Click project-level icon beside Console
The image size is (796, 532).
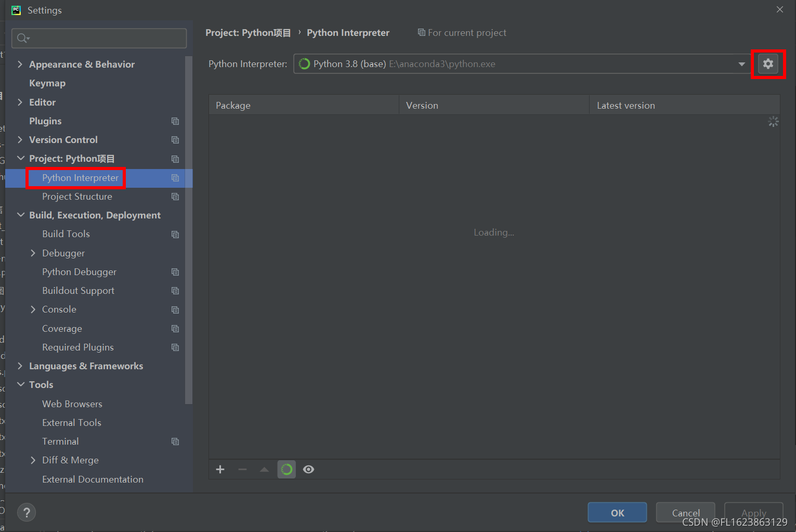coord(175,310)
